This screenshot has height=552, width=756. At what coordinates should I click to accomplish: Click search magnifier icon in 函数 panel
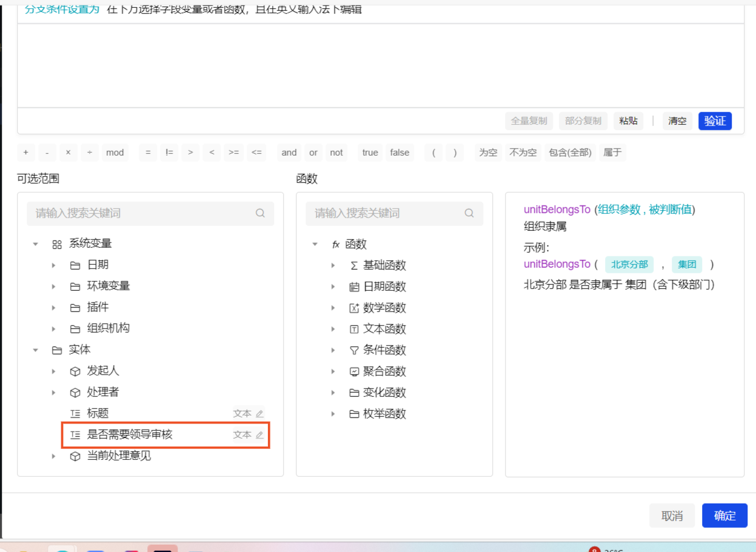(469, 213)
